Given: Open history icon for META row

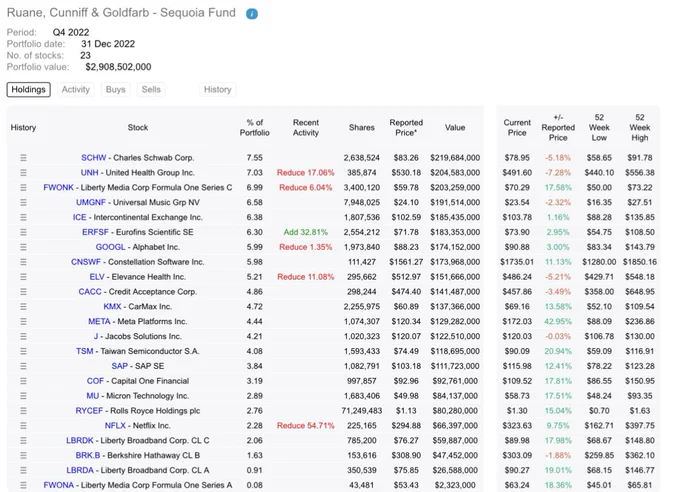Looking at the screenshot, I should pyautogui.click(x=23, y=321).
